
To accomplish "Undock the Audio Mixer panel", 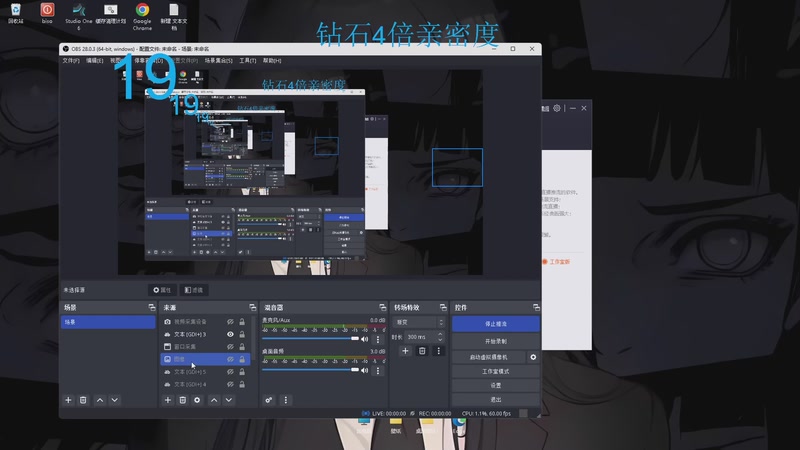I will tap(382, 307).
